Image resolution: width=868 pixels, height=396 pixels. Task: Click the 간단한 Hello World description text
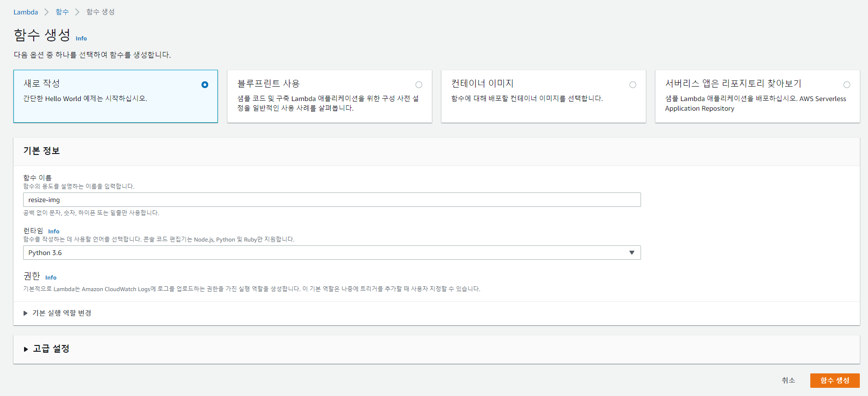pos(85,99)
